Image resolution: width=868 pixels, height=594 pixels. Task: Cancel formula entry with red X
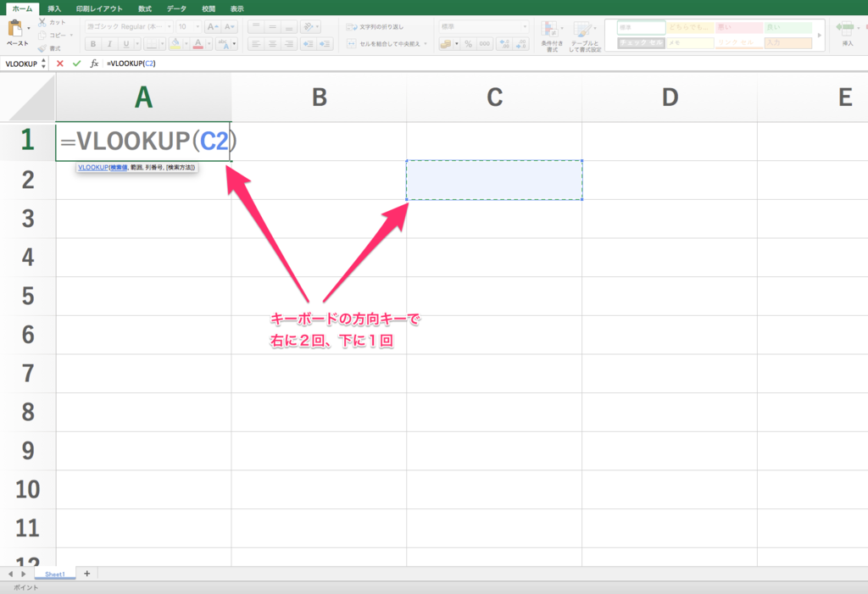[x=60, y=64]
